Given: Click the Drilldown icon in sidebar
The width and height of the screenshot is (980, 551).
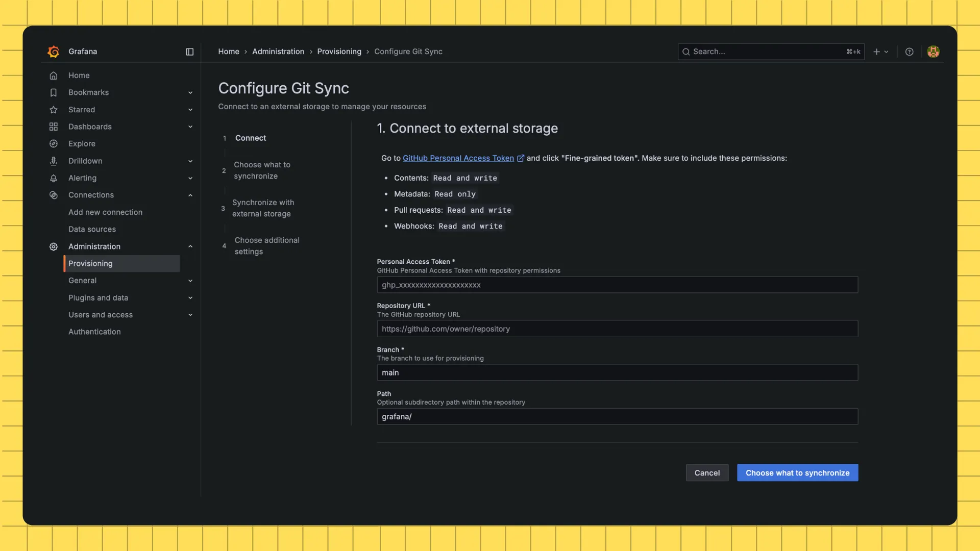Looking at the screenshot, I should 53,161.
